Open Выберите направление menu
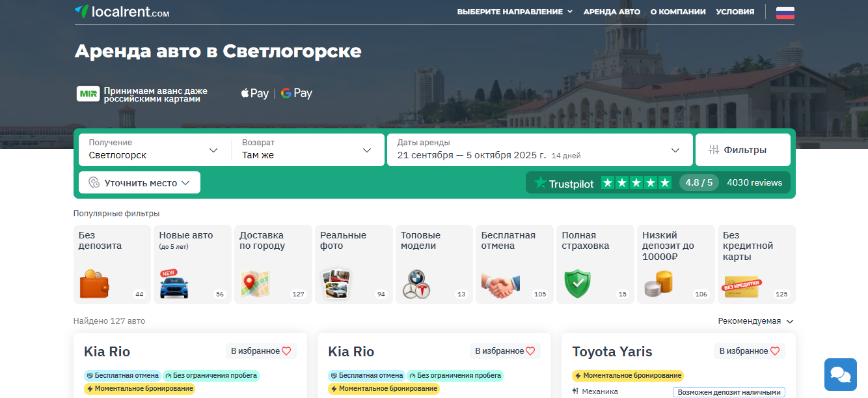Screen dimensions: 868x398 (515, 12)
